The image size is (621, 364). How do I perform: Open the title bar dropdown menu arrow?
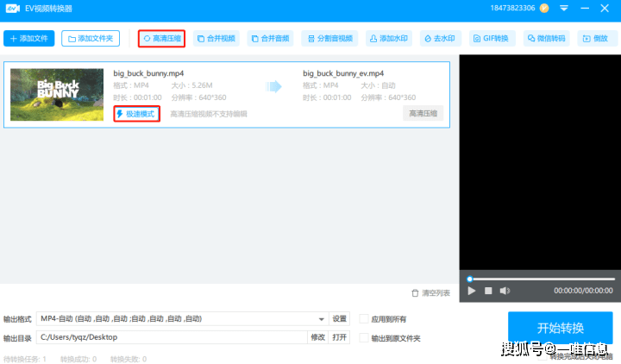(563, 8)
